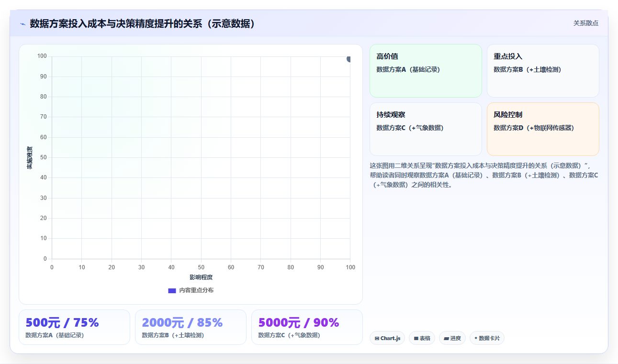Screen dimensions: 618x364
Task: Click the y-axis tick label '90'
Action: (x=44, y=77)
